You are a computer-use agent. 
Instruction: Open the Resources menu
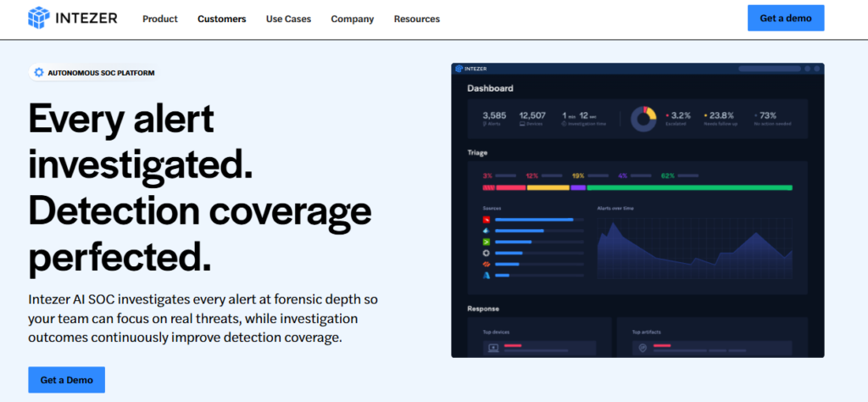pos(417,19)
